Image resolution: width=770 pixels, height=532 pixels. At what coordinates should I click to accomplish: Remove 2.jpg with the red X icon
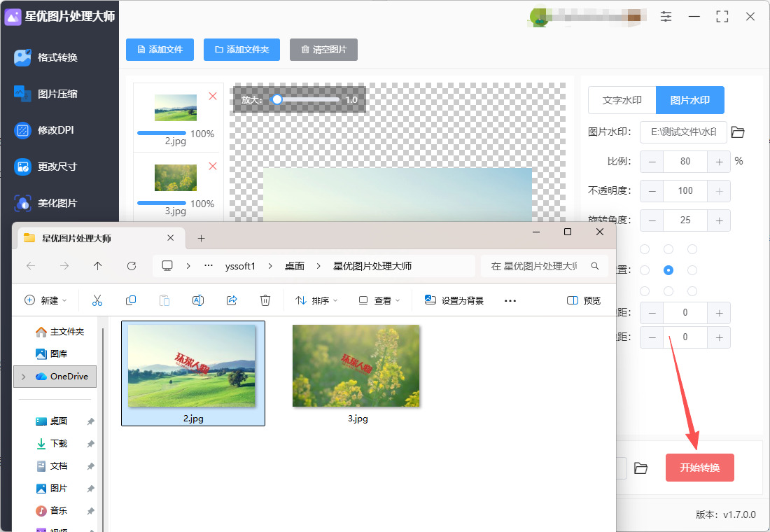213,96
